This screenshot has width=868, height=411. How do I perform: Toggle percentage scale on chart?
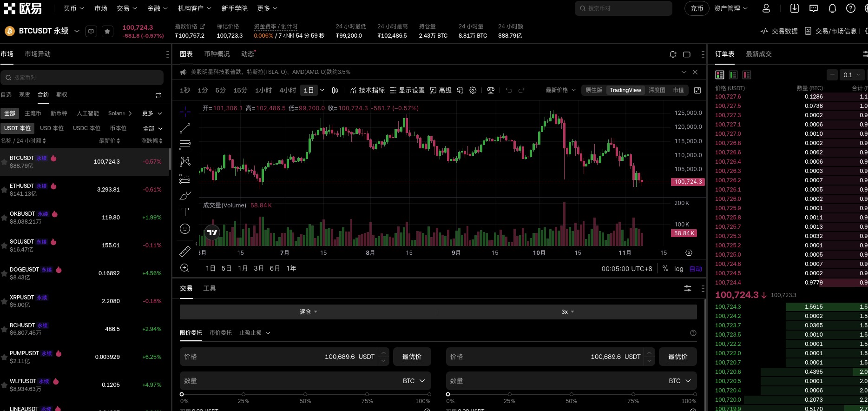(665, 269)
